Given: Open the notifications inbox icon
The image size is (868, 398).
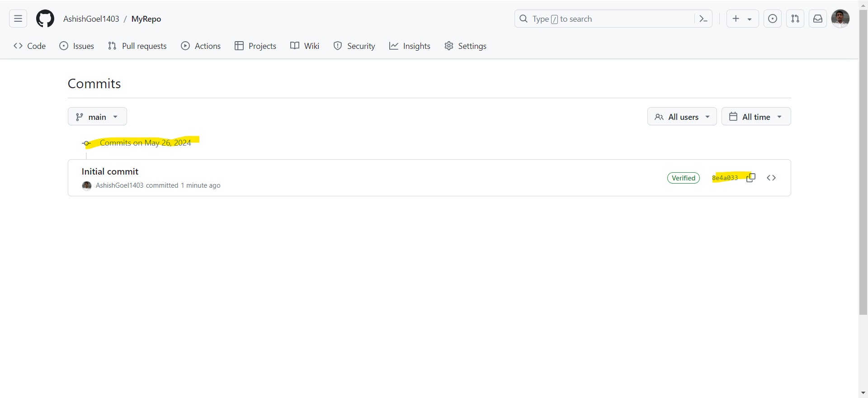Looking at the screenshot, I should 818,19.
